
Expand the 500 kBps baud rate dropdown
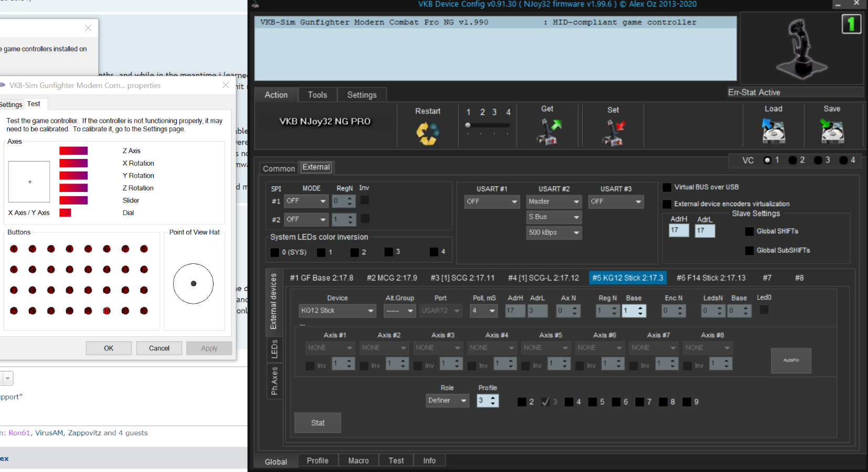coord(554,232)
